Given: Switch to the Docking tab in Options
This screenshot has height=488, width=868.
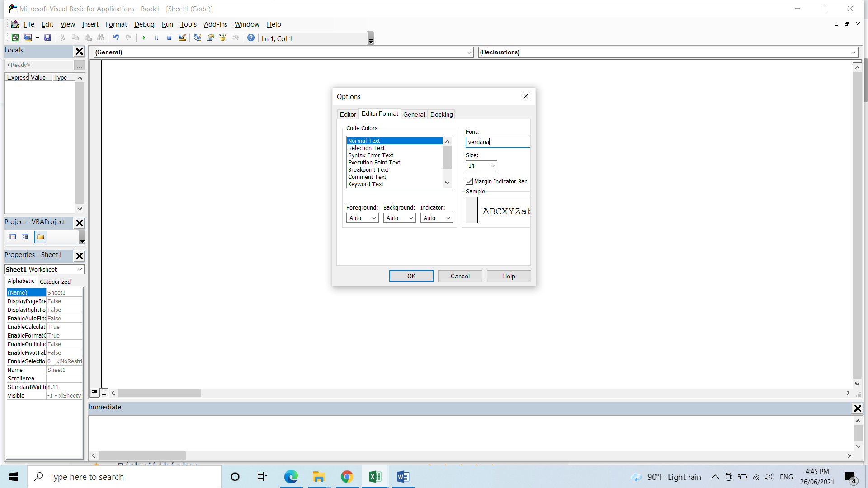Looking at the screenshot, I should [442, 114].
